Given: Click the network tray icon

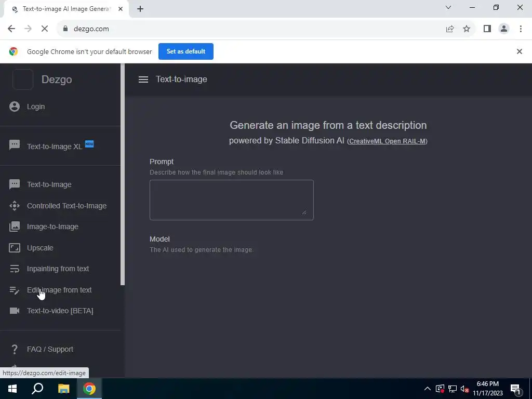Looking at the screenshot, I should point(453,389).
